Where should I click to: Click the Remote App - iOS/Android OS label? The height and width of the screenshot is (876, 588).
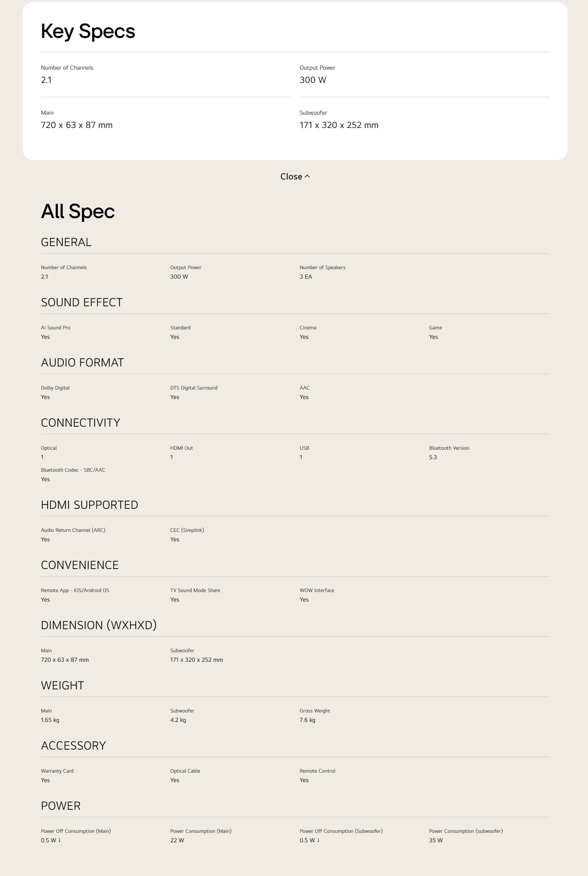click(75, 590)
